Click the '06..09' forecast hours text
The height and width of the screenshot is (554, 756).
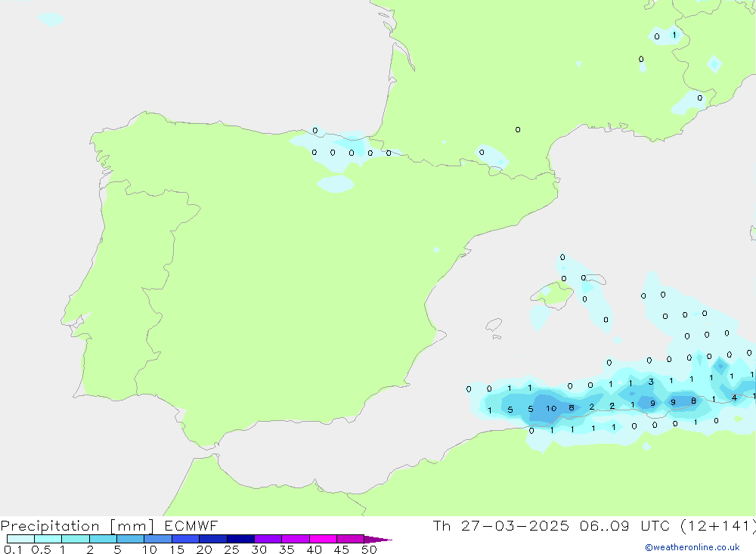(x=604, y=525)
